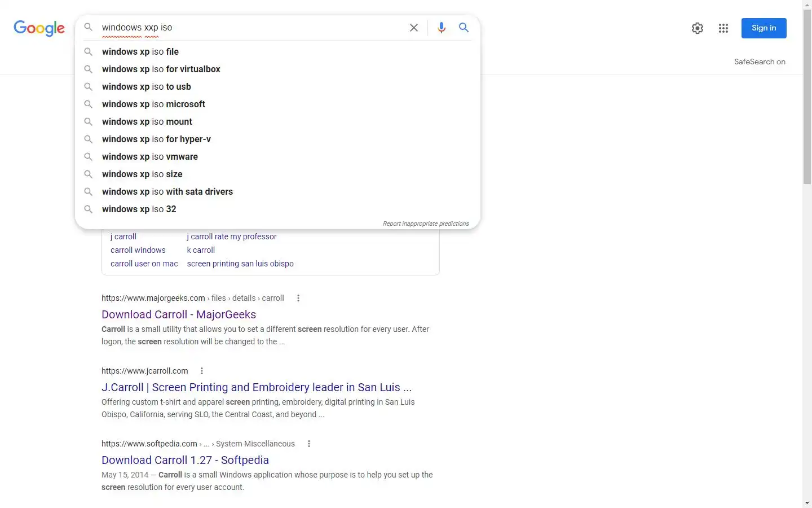The image size is (812, 508).
Task: Open the Google apps grid icon
Action: click(x=723, y=28)
